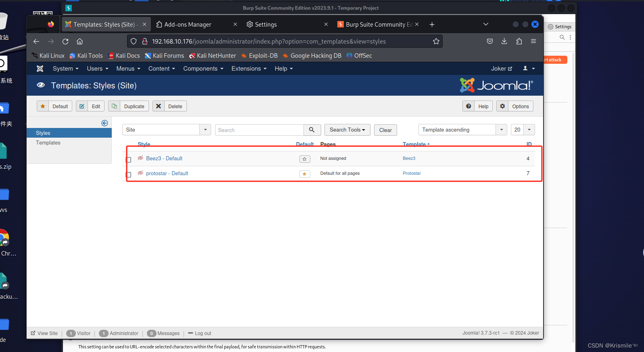This screenshot has height=352, width=644.
Task: Click the user account icon menu
Action: click(x=529, y=69)
